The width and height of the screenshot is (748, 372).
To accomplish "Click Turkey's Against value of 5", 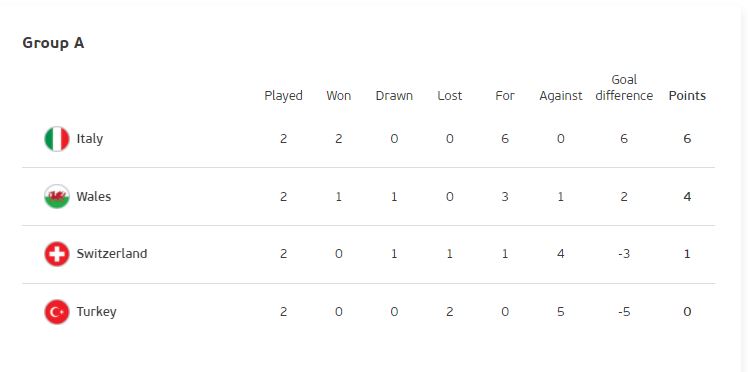I will click(561, 312).
